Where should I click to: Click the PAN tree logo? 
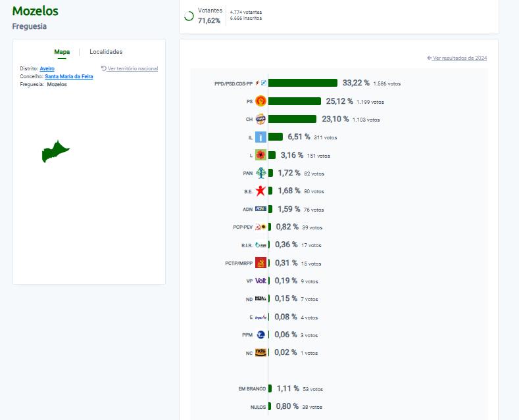click(x=261, y=173)
